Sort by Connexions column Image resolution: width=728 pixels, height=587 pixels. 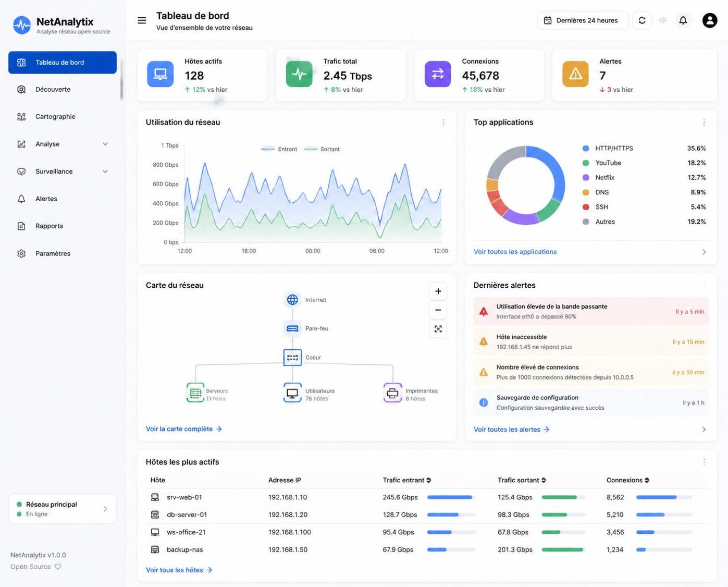click(x=628, y=480)
